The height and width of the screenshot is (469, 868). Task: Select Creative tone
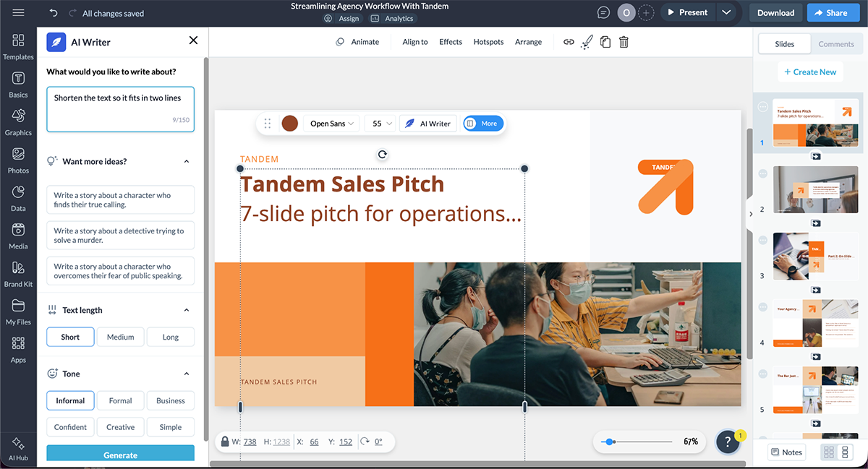pyautogui.click(x=120, y=427)
